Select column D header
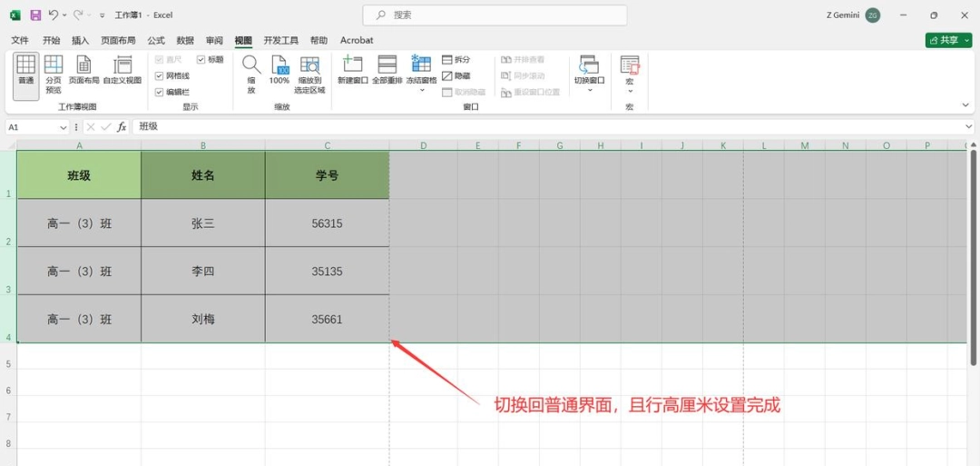The width and height of the screenshot is (980, 466). [x=424, y=145]
